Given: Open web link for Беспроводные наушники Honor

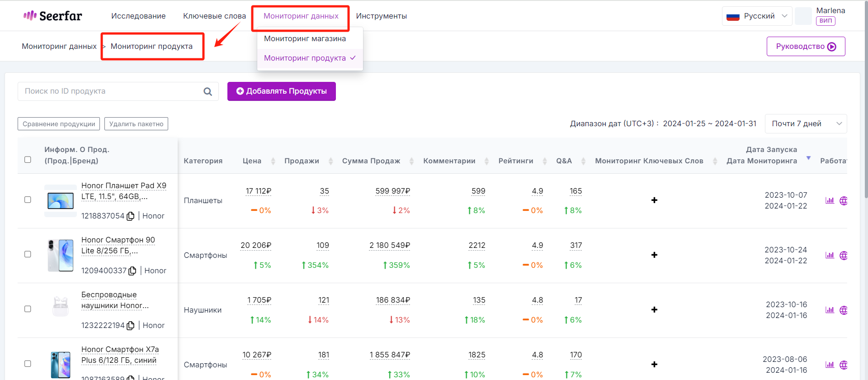Looking at the screenshot, I should 844,310.
